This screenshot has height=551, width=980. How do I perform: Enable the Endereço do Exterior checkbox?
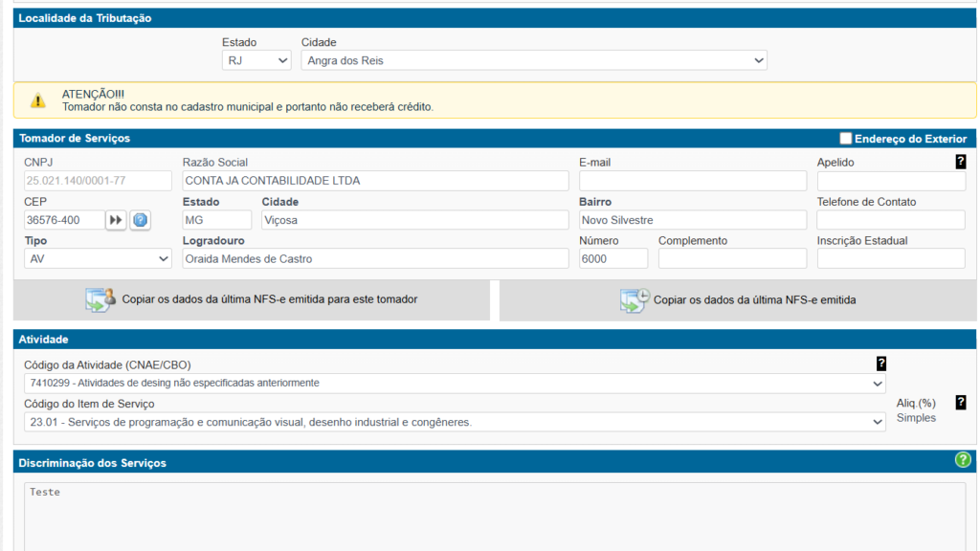845,139
